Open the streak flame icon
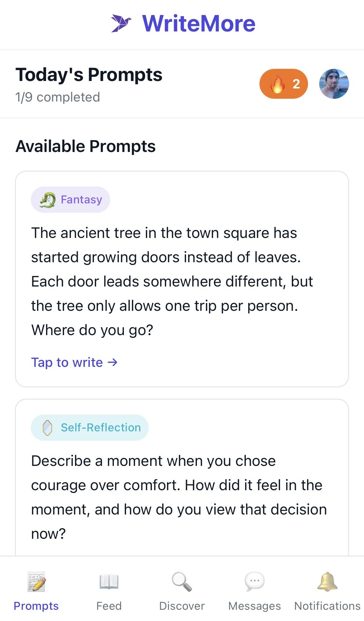 pos(278,83)
